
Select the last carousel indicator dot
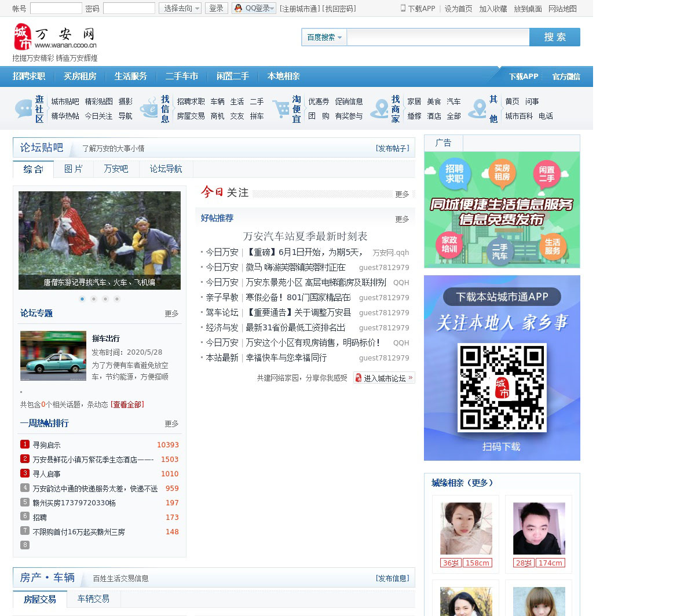pyautogui.click(x=117, y=299)
